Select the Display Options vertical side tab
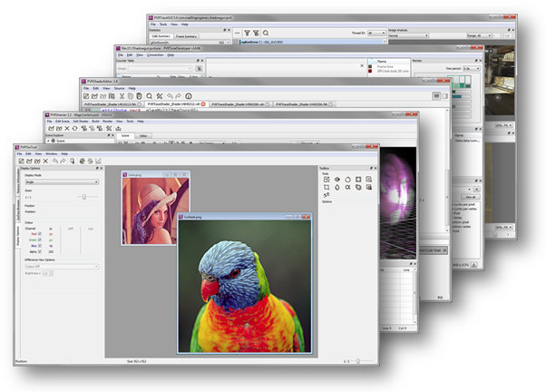546x392 pixels. pos(18,236)
